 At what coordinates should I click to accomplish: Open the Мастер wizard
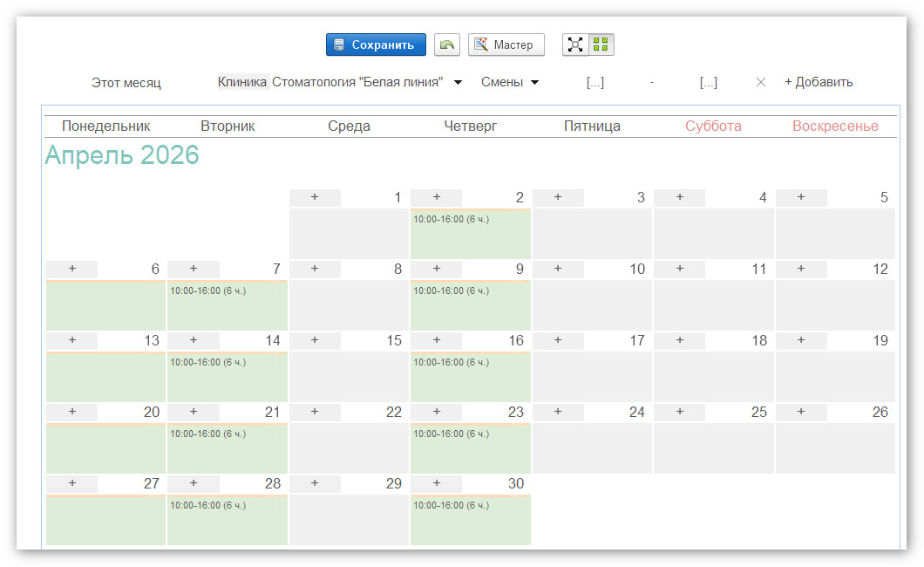(506, 44)
